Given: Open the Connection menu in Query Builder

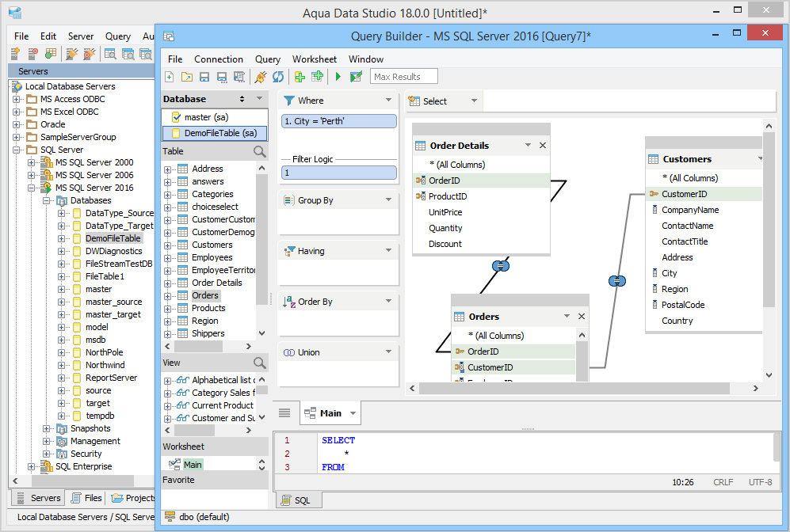Looking at the screenshot, I should 219,59.
